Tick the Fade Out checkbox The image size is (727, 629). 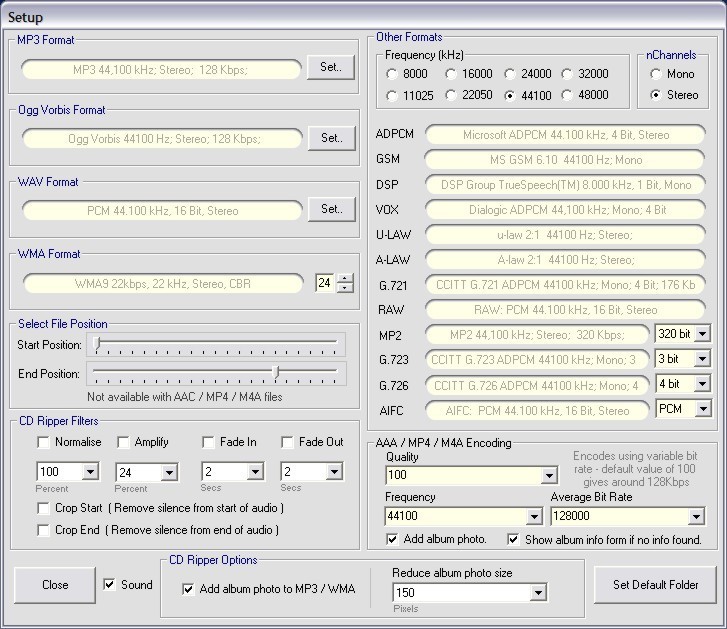tap(287, 442)
